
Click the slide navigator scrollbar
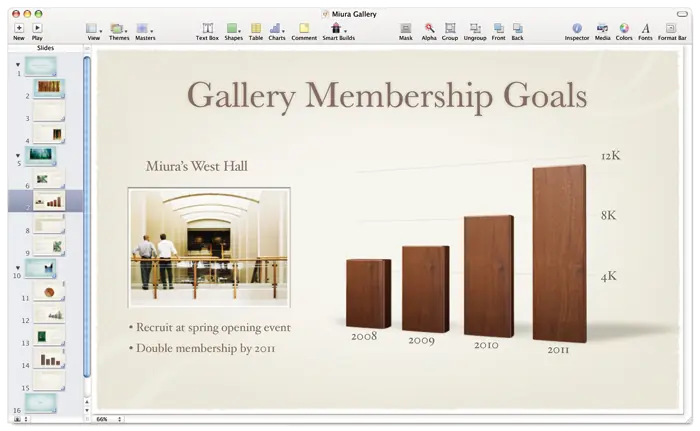[87, 217]
